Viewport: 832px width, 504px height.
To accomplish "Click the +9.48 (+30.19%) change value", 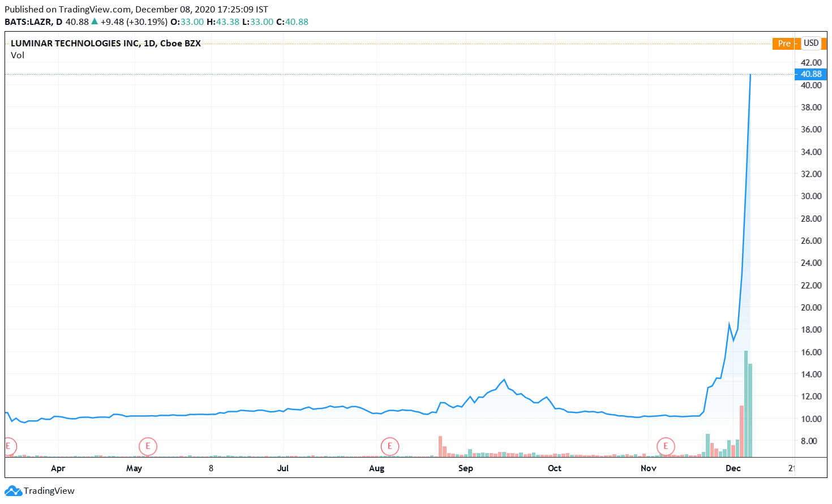I will [134, 22].
